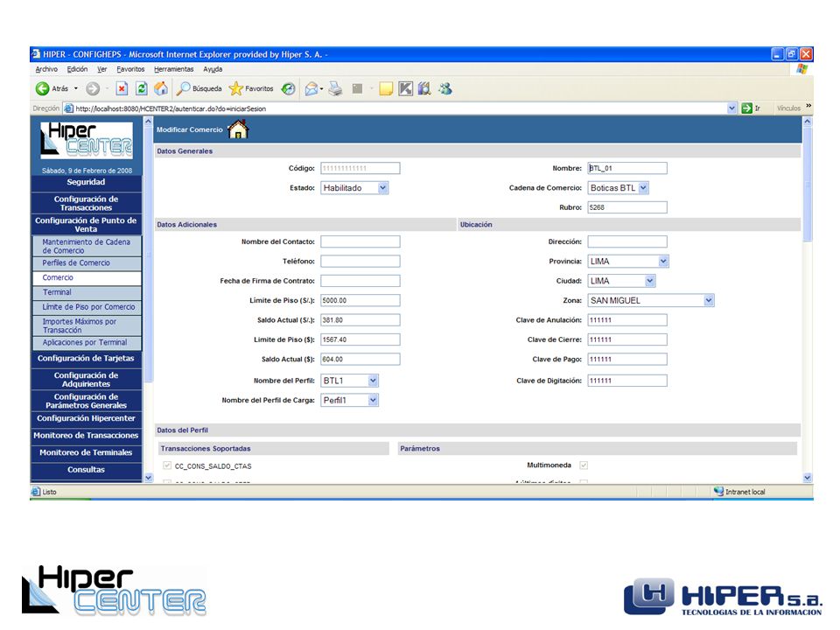Click the Teléfono input field
Viewport: 840px width, 630px height.
tap(360, 262)
